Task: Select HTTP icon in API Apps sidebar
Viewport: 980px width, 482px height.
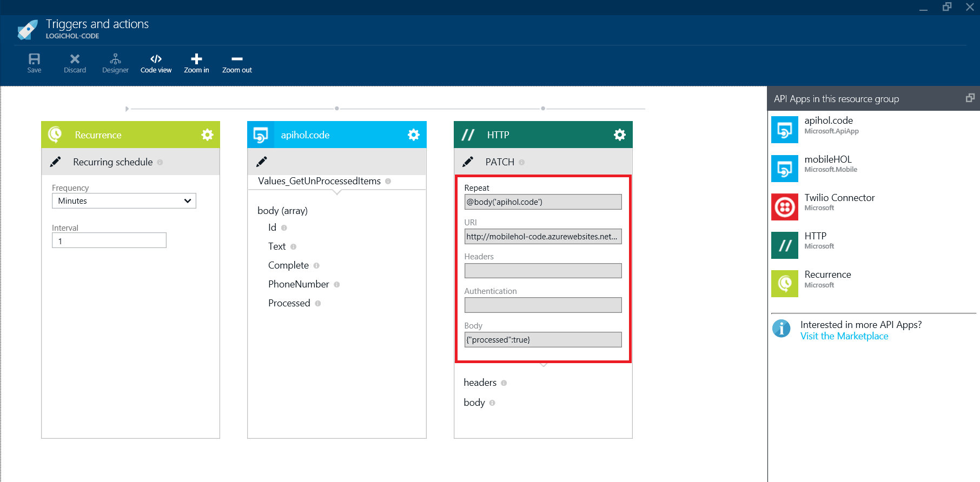Action: pos(785,245)
